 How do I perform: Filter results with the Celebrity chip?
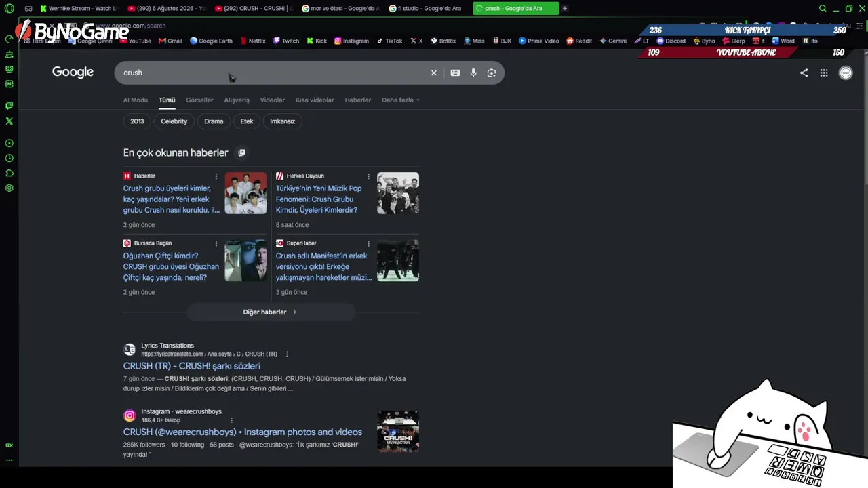pos(174,121)
